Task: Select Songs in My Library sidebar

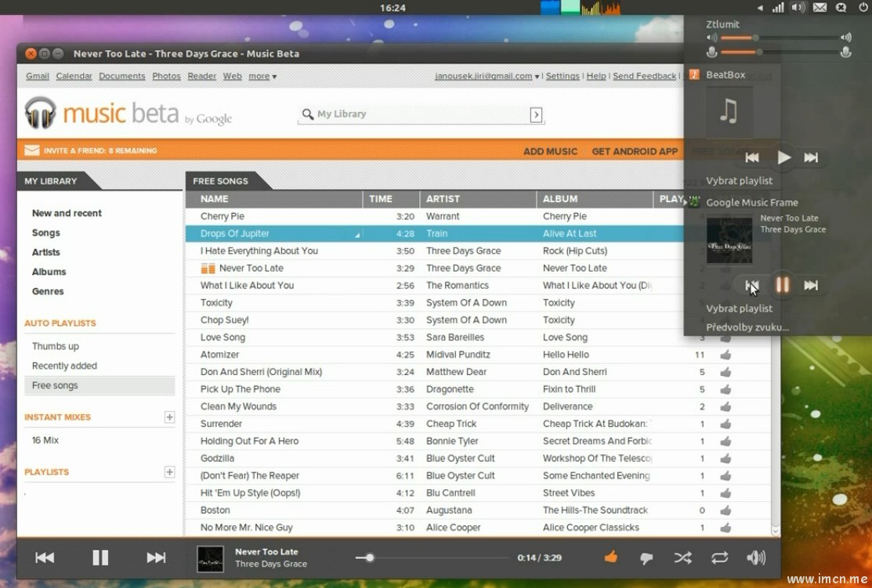Action: [x=45, y=233]
